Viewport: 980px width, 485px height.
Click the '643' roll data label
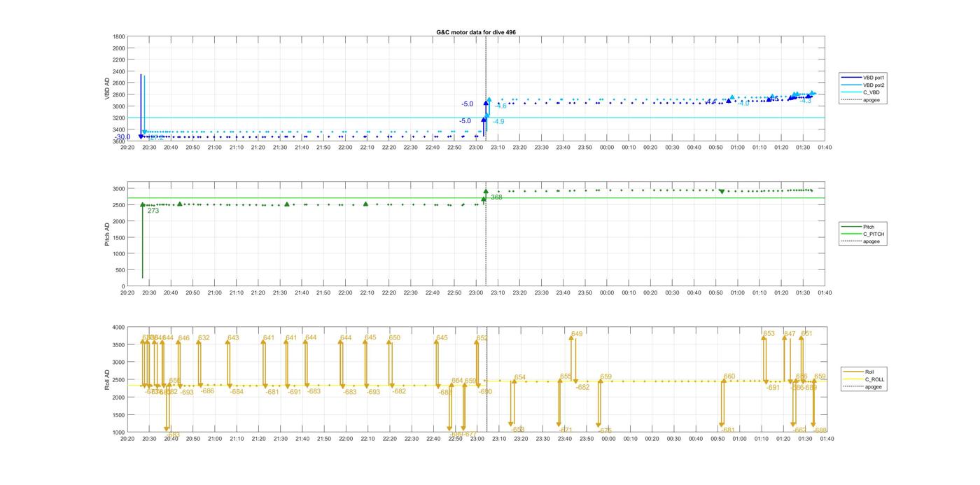tap(233, 338)
